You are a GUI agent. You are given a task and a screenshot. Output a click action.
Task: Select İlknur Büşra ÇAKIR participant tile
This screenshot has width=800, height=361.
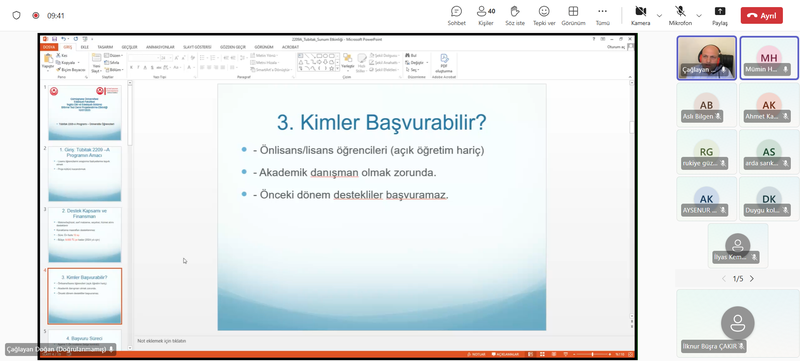click(x=738, y=323)
